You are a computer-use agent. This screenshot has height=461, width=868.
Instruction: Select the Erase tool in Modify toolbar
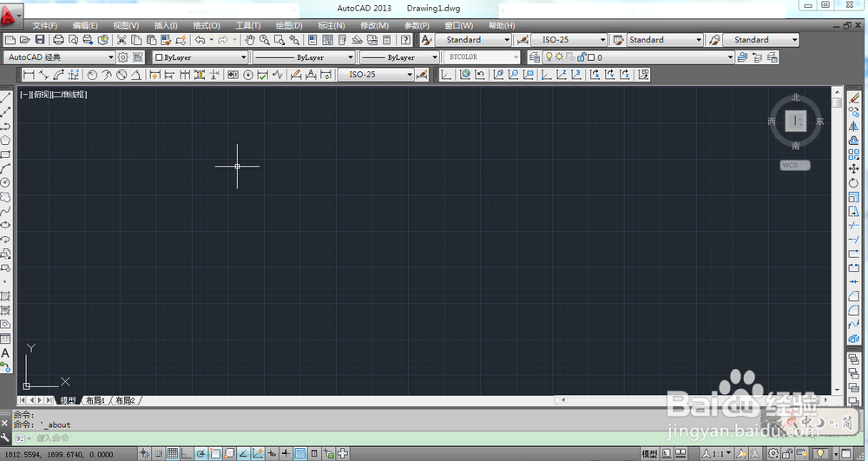click(854, 98)
